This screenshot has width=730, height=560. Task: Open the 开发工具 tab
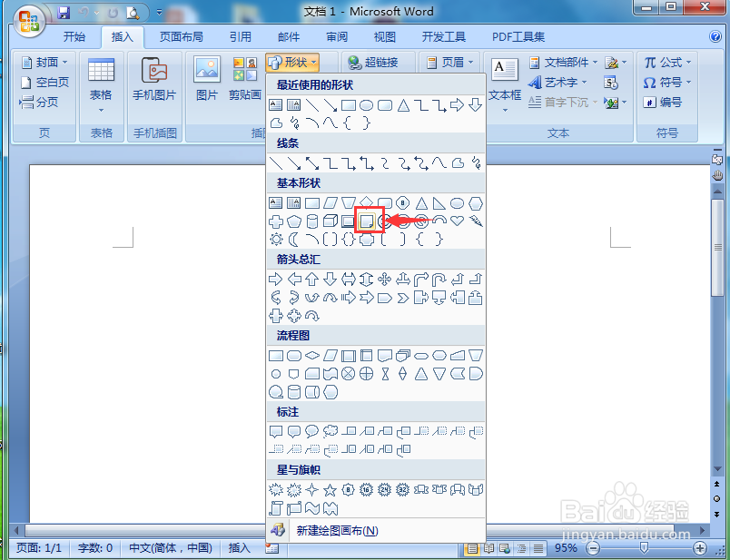(x=443, y=37)
